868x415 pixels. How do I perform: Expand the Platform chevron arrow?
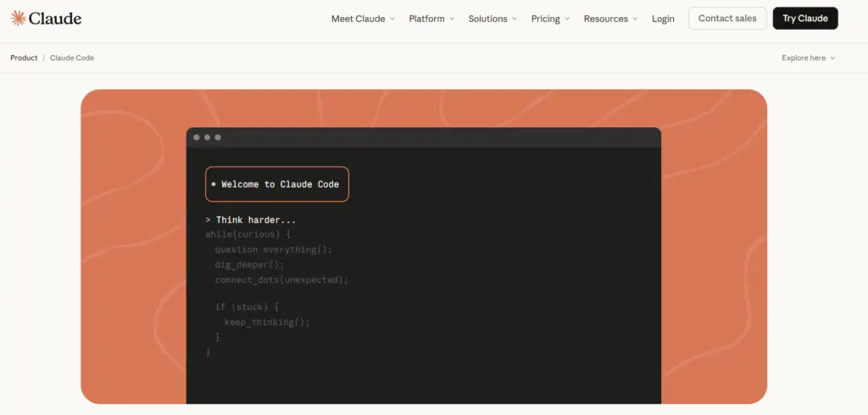(x=451, y=19)
